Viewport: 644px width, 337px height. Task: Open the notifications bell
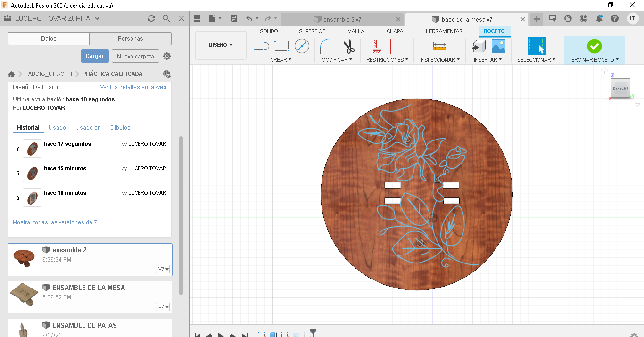click(599, 18)
